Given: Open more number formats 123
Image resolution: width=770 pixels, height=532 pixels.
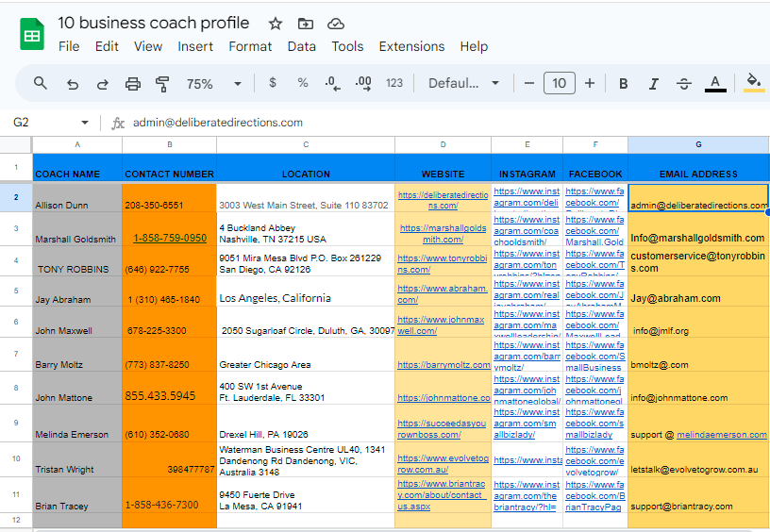Looking at the screenshot, I should click(x=394, y=83).
